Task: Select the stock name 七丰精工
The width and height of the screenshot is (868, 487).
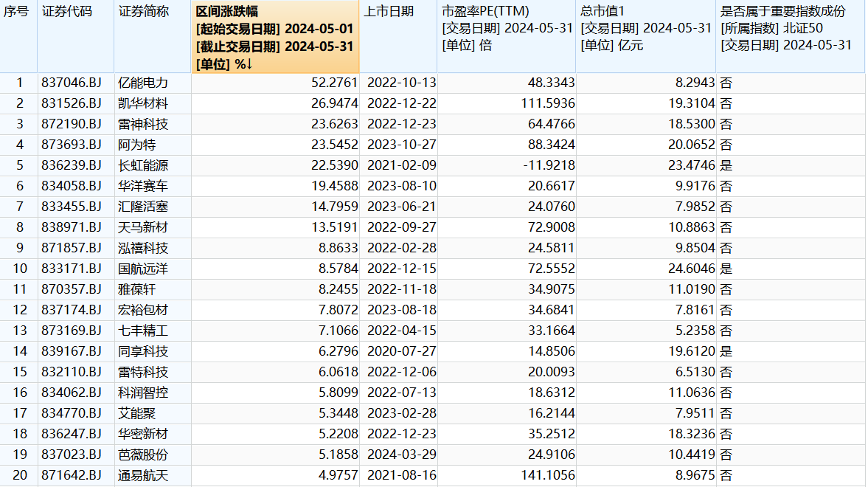Action: click(143, 331)
